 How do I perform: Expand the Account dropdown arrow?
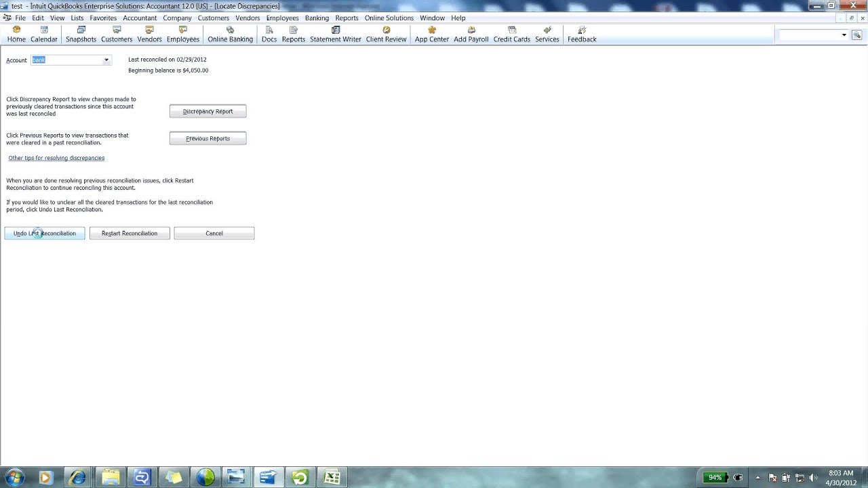tap(106, 60)
